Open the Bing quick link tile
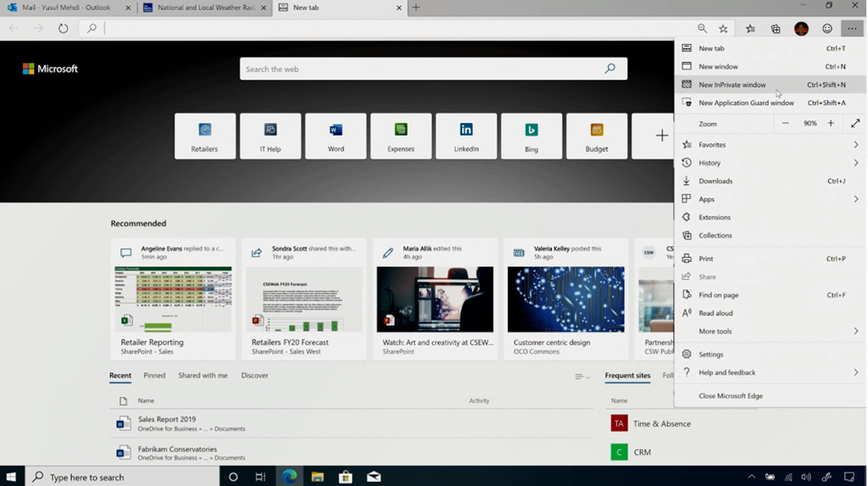 (x=531, y=136)
